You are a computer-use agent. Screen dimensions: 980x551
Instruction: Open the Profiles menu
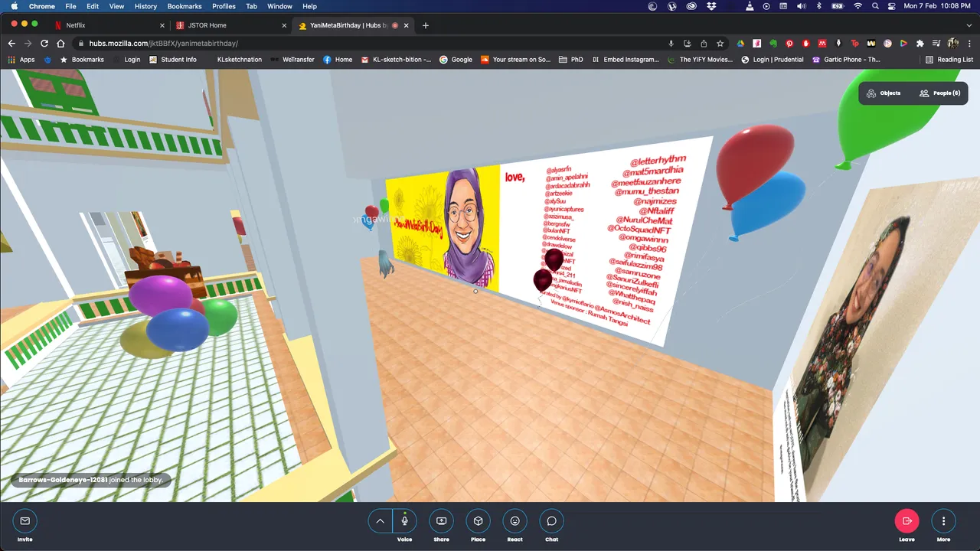tap(224, 6)
